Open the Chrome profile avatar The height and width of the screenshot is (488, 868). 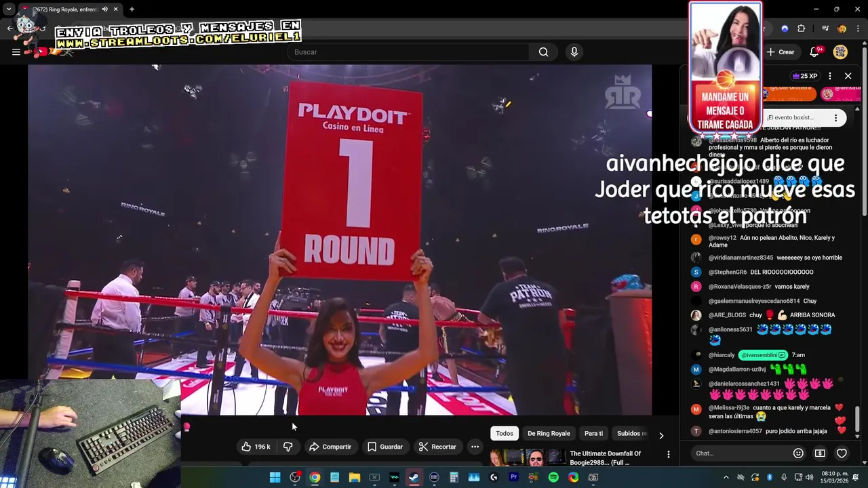(842, 28)
